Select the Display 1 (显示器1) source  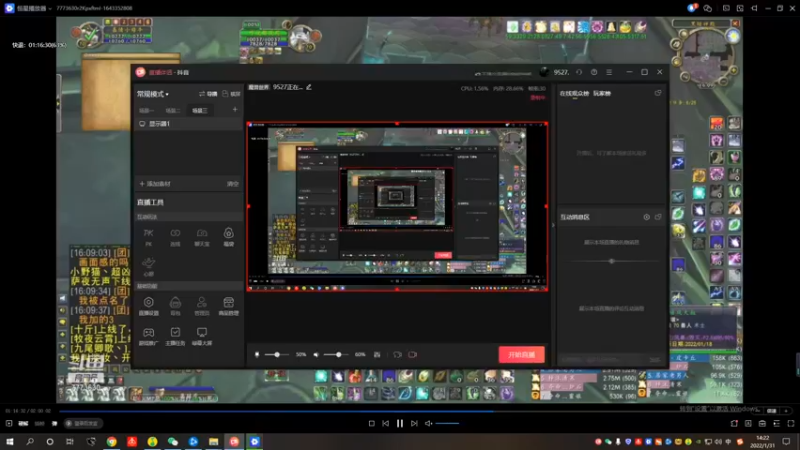[x=188, y=124]
